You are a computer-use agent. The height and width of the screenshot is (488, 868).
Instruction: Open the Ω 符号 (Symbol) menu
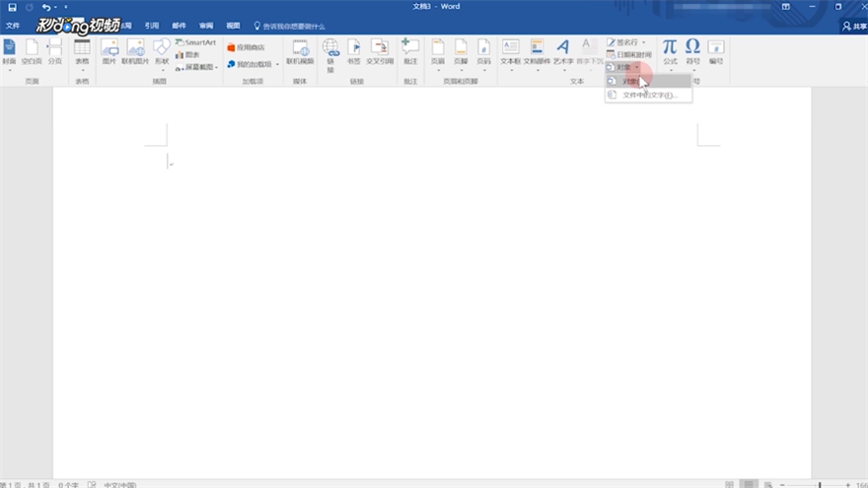[x=692, y=54]
